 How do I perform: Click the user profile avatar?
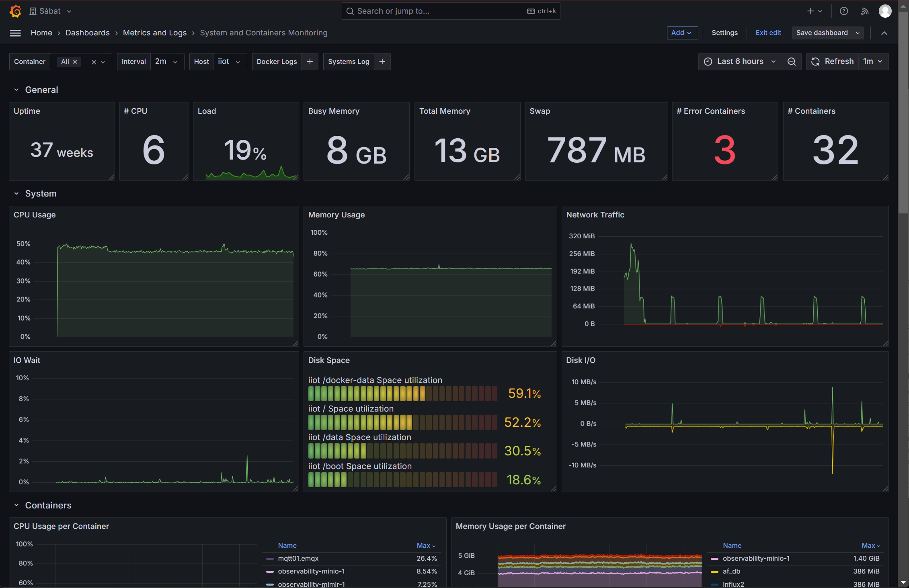coord(885,11)
